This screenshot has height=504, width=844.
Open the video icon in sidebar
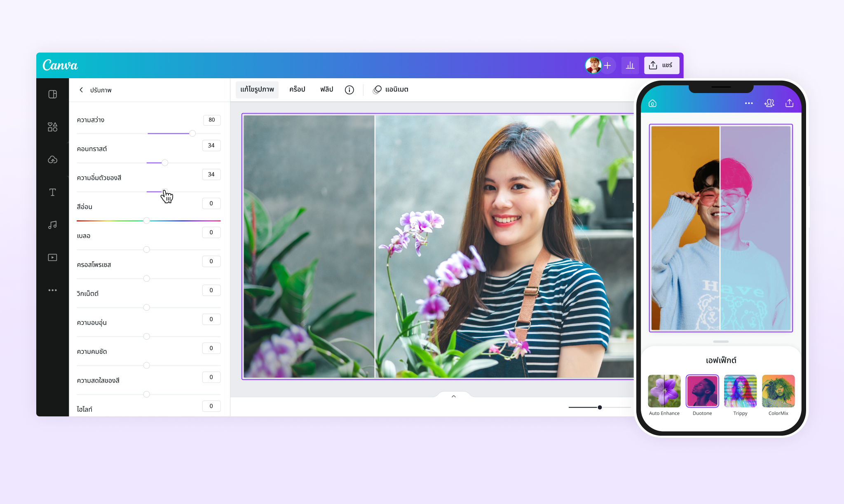pos(52,257)
